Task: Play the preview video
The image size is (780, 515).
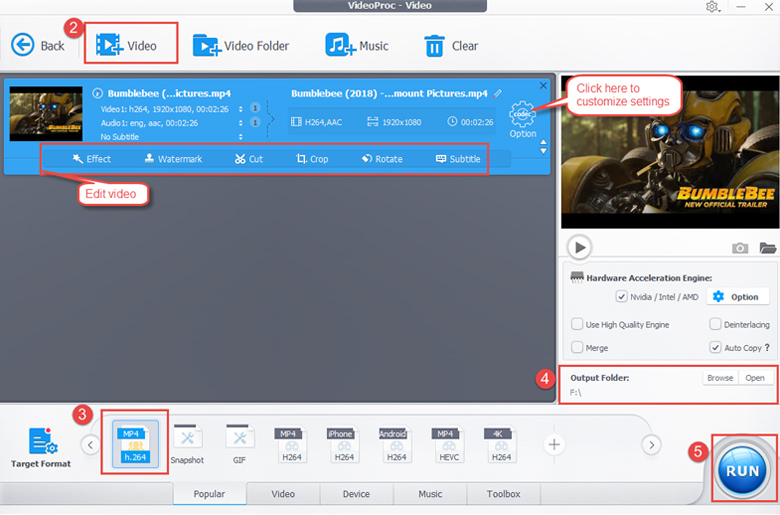Action: coord(580,247)
